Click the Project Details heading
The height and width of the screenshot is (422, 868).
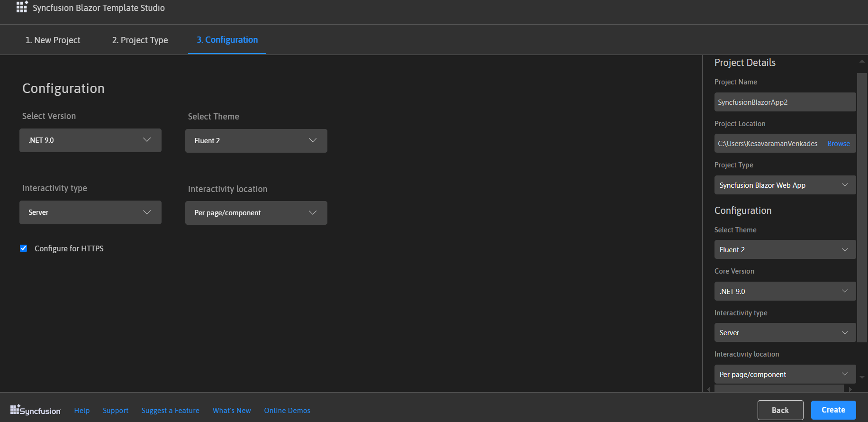click(x=745, y=63)
